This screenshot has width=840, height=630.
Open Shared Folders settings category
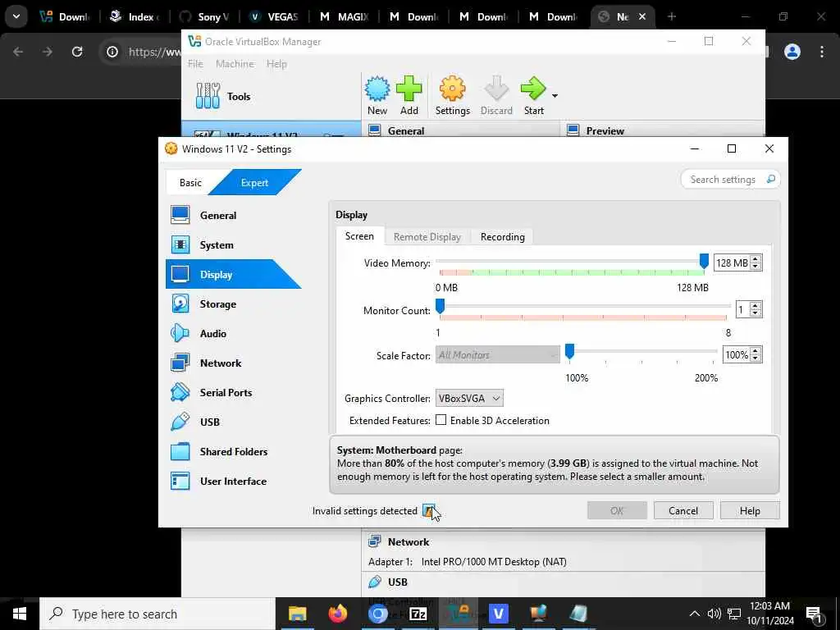pos(233,451)
